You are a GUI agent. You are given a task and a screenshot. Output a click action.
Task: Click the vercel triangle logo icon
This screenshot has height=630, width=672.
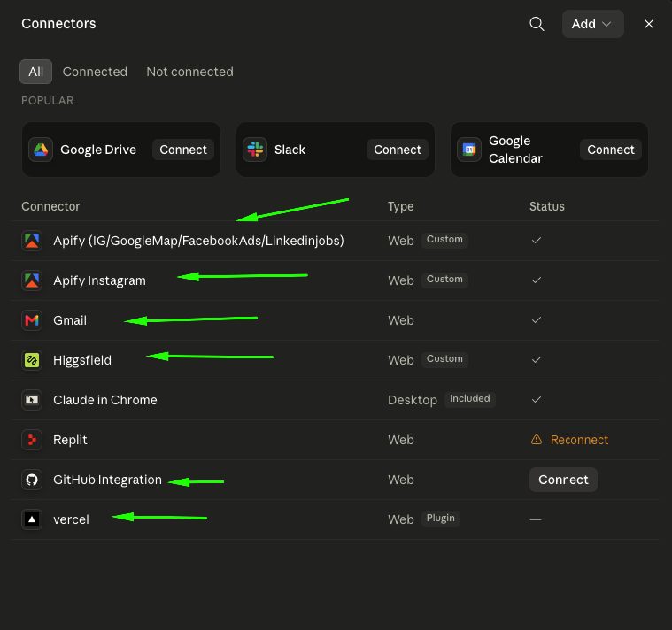coord(32,519)
